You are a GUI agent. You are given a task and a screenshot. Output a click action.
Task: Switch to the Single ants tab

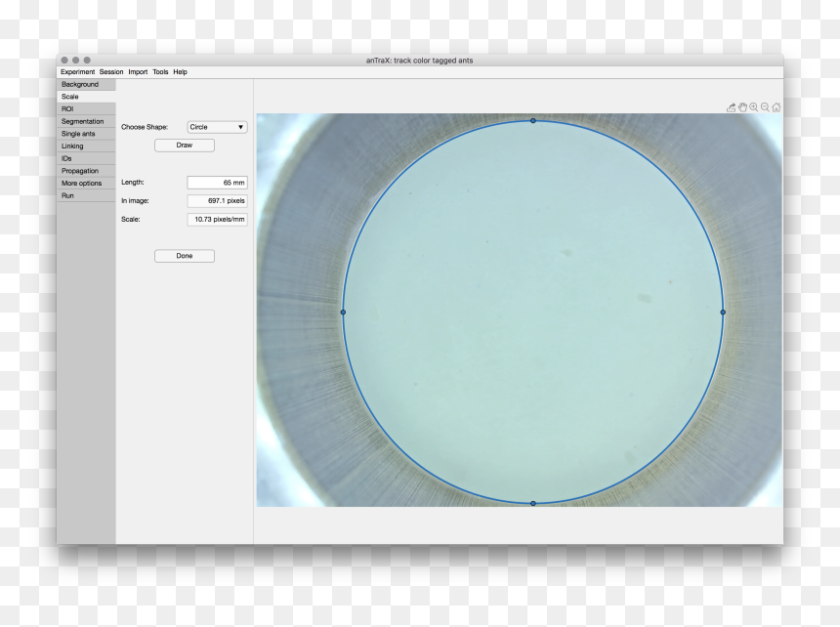click(86, 134)
